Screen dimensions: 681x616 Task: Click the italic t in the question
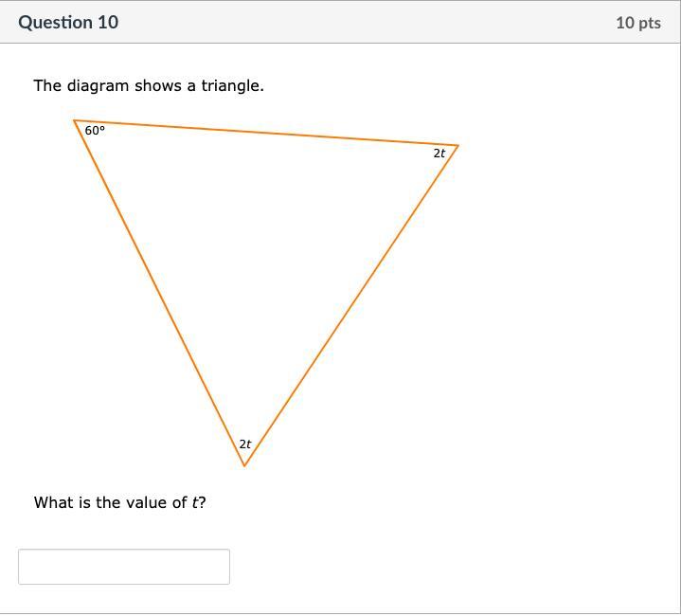coord(195,502)
